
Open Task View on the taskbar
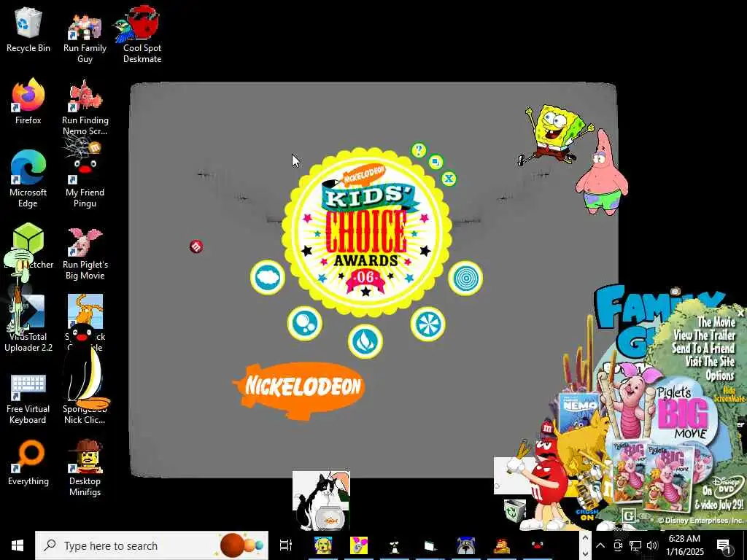pos(286,545)
